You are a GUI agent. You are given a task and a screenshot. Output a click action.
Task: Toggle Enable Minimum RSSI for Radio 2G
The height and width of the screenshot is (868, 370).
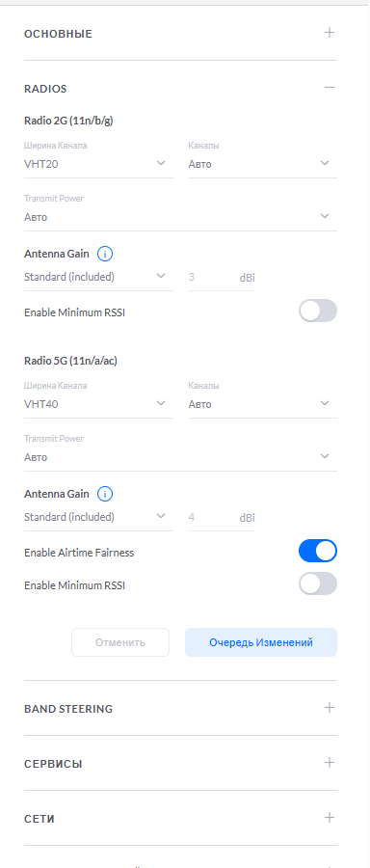click(x=318, y=312)
